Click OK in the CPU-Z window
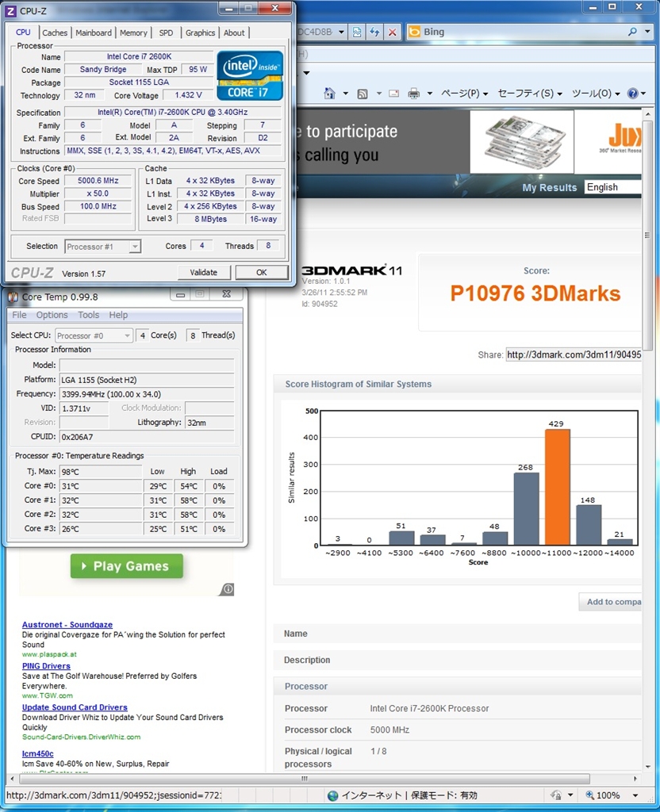660x812 pixels. pyautogui.click(x=262, y=273)
